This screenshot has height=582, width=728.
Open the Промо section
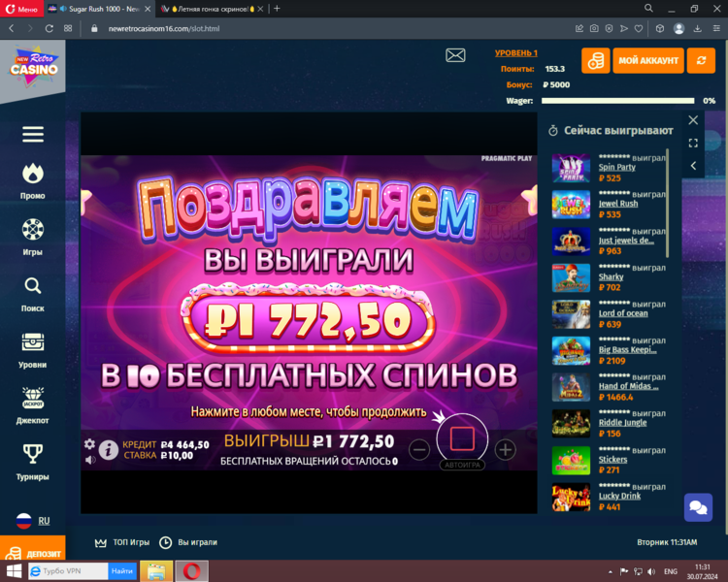tap(32, 181)
